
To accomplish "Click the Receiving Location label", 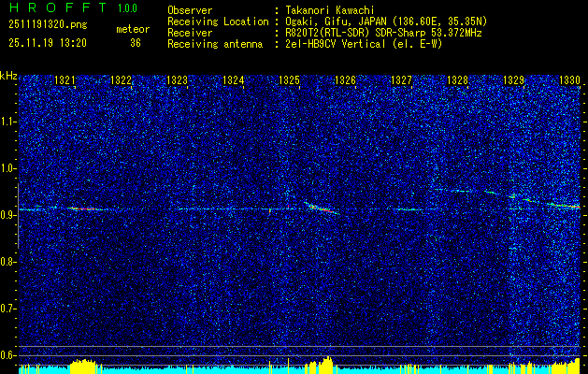I will [x=218, y=22].
